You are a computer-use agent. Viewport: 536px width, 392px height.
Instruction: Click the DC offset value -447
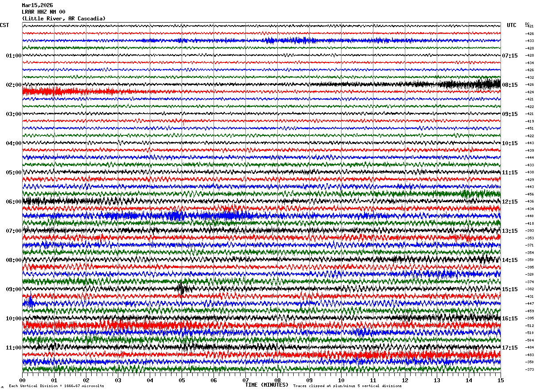[x=530, y=304]
